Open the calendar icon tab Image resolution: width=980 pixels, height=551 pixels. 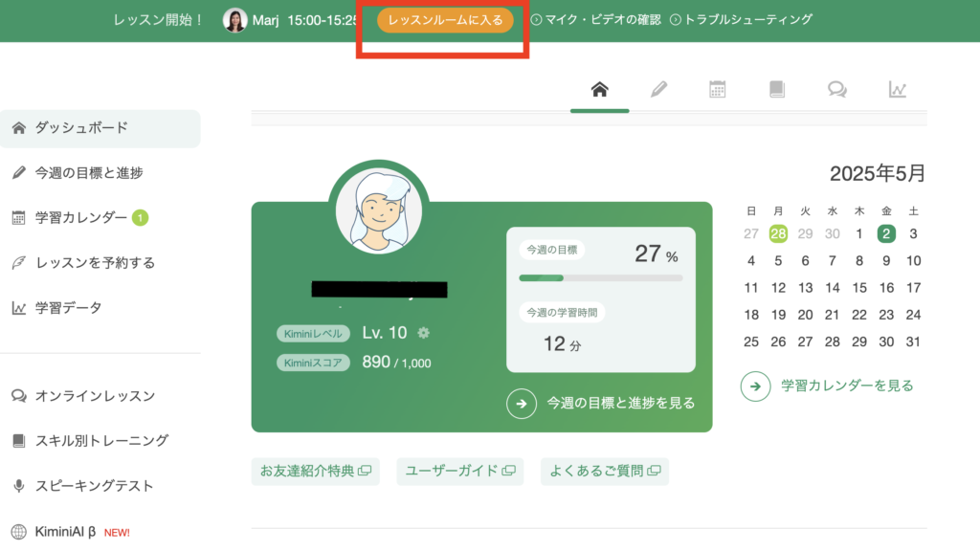(718, 89)
